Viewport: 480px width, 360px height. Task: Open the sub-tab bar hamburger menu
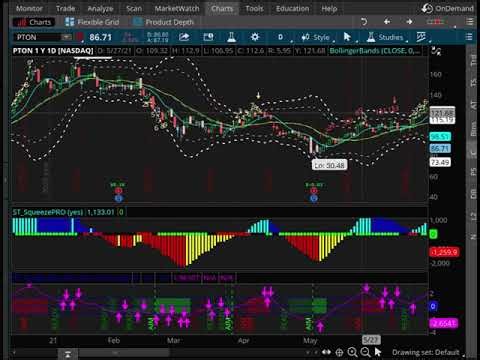tap(470, 22)
